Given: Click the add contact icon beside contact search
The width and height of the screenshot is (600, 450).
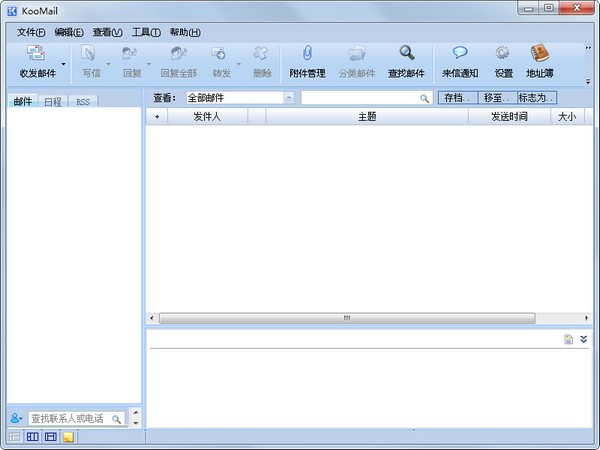Looking at the screenshot, I should point(16,418).
